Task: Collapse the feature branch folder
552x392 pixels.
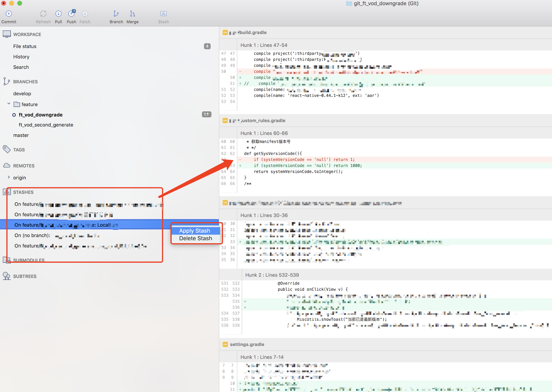Action: tap(9, 104)
